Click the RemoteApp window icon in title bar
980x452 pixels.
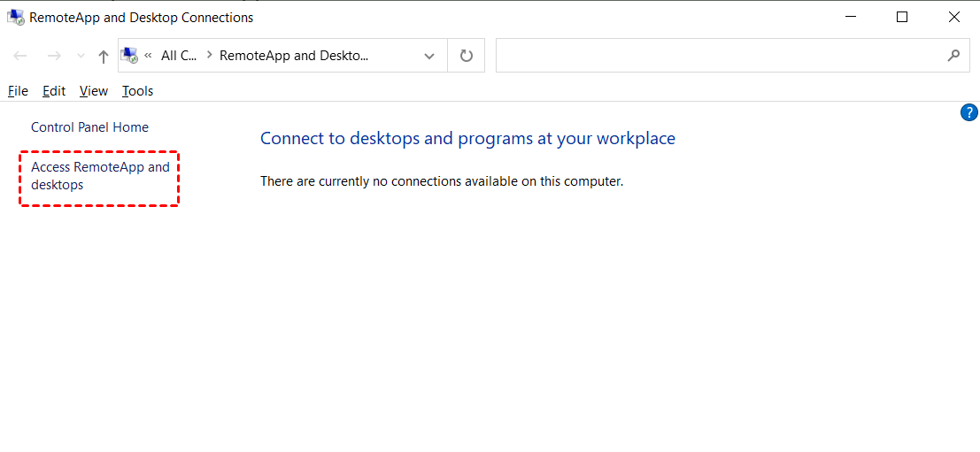click(x=15, y=17)
